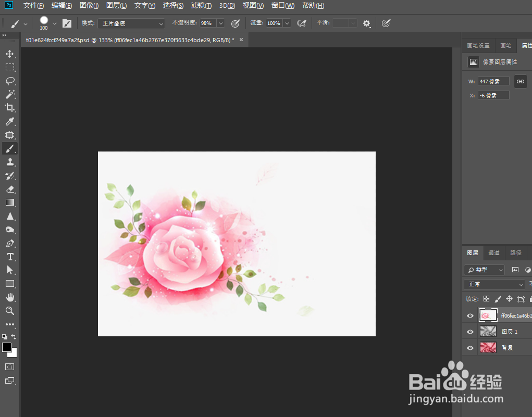Switch to the 路径 tab

tap(516, 252)
